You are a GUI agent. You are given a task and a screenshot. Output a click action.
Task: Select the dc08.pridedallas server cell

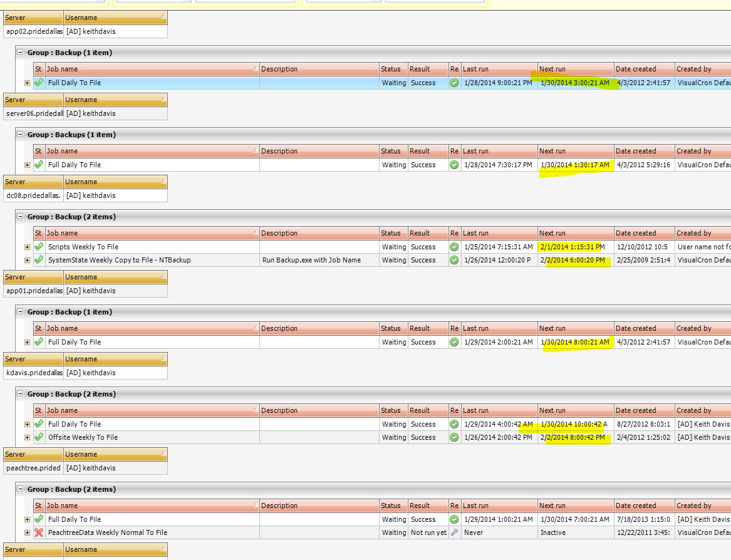(x=33, y=195)
